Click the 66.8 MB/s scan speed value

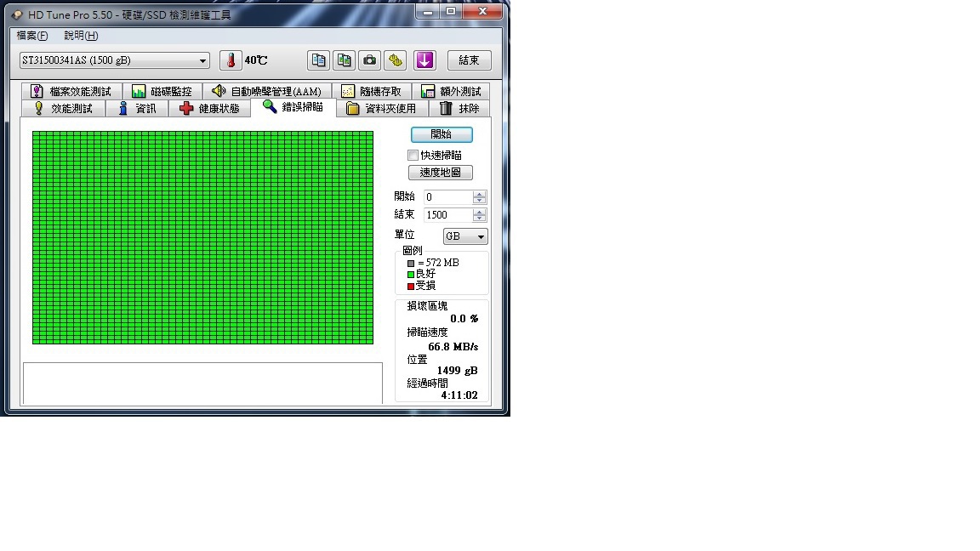click(x=453, y=347)
